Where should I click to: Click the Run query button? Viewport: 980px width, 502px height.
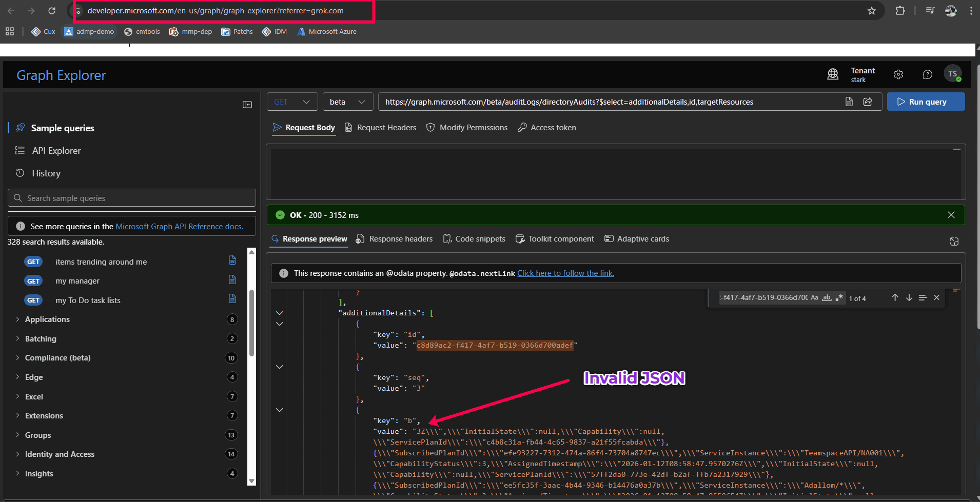pos(926,102)
